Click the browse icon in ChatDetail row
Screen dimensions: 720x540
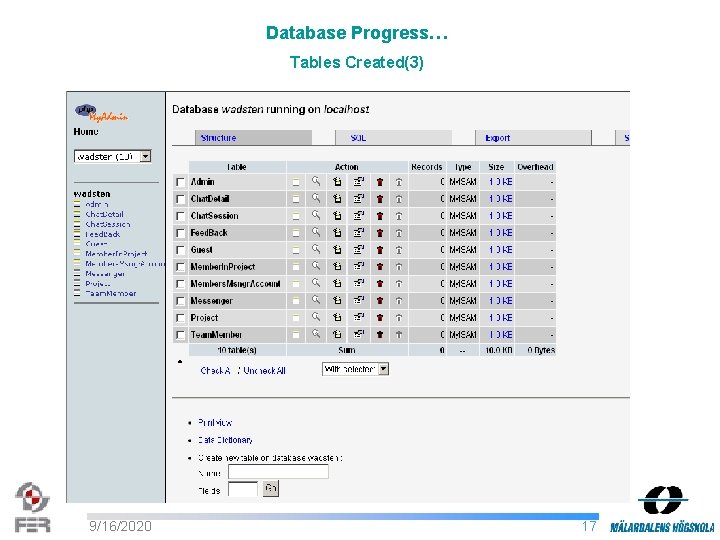click(x=296, y=199)
